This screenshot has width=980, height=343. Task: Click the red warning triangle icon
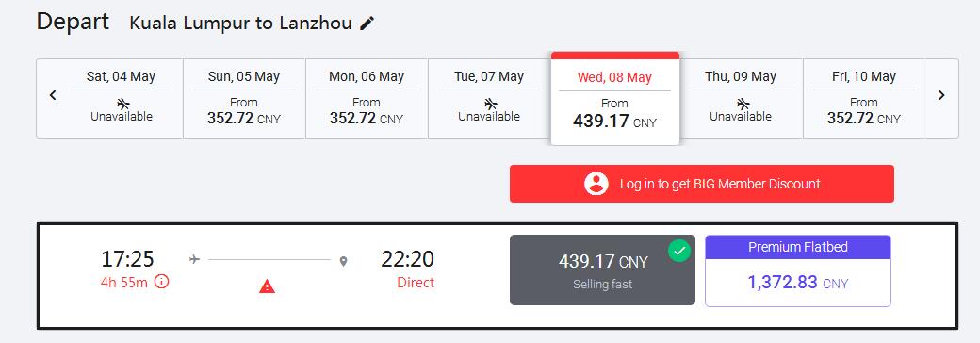click(268, 286)
